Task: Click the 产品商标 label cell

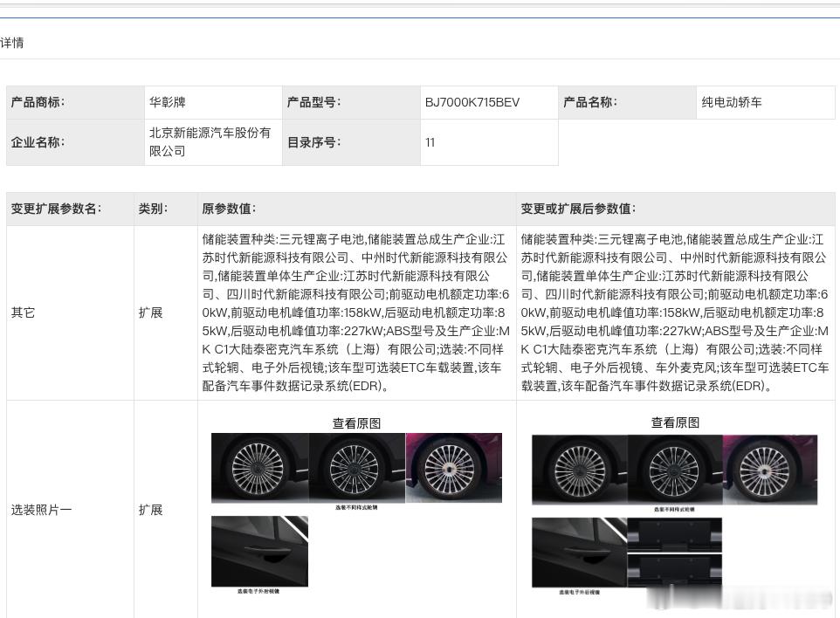Action: 76,102
